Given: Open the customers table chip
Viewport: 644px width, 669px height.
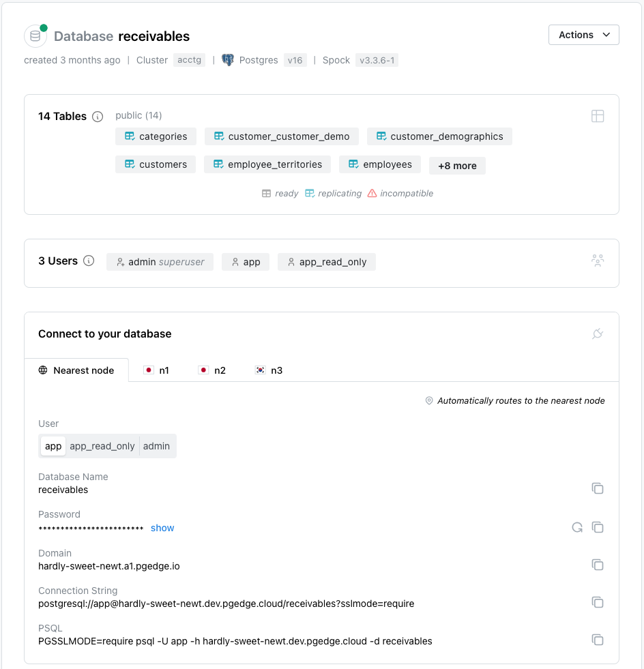Looking at the screenshot, I should pos(156,164).
